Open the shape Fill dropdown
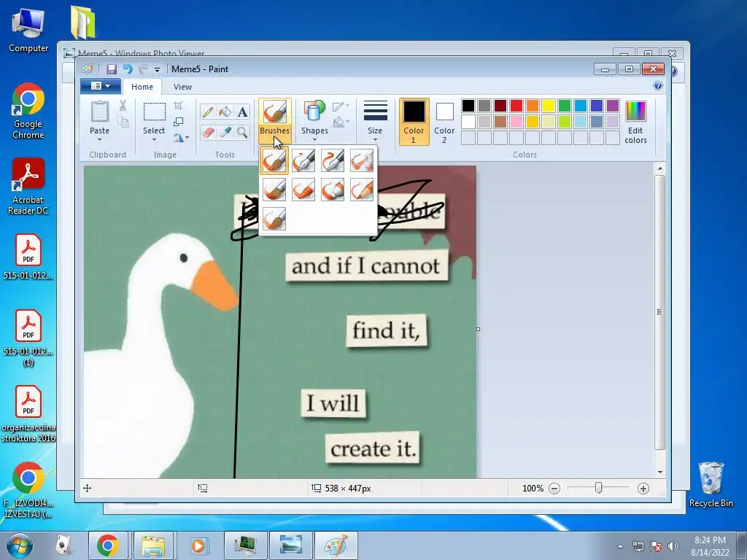The width and height of the screenshot is (747, 560). coord(341,122)
